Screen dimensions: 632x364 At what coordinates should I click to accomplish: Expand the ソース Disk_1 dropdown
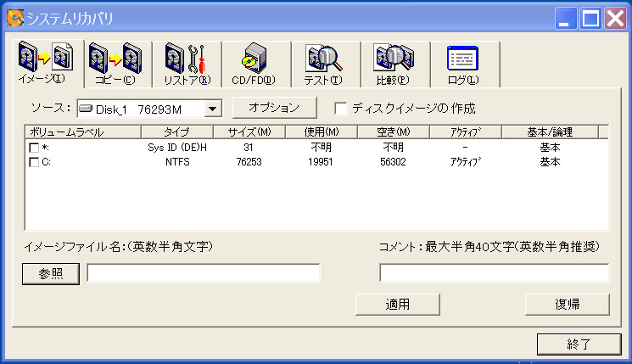coord(212,109)
